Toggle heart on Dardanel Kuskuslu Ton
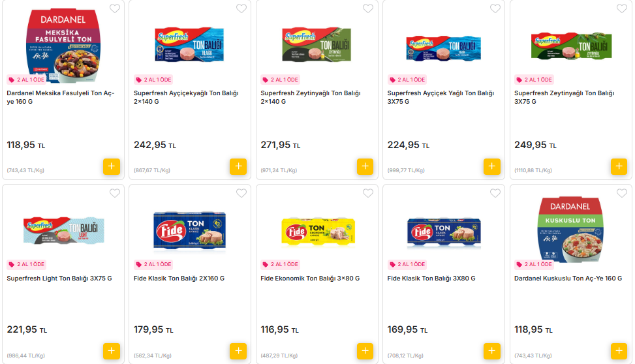Image resolution: width=635 pixels, height=364 pixels. click(x=622, y=193)
